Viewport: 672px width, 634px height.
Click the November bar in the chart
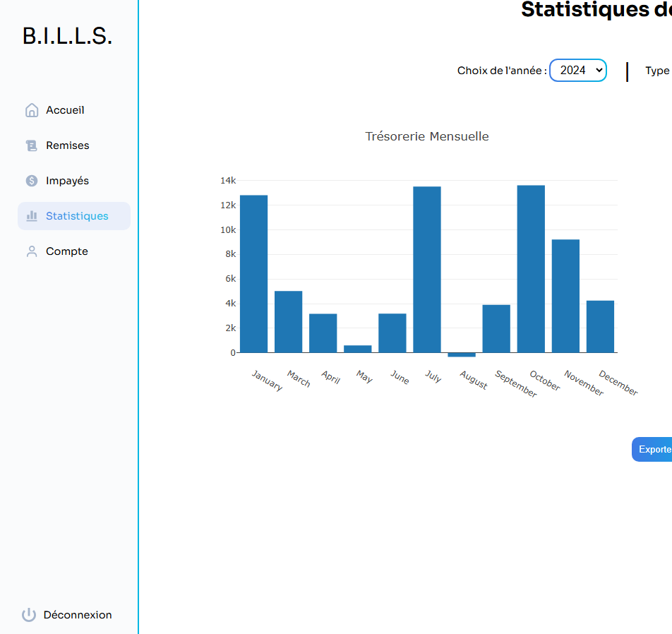565,297
